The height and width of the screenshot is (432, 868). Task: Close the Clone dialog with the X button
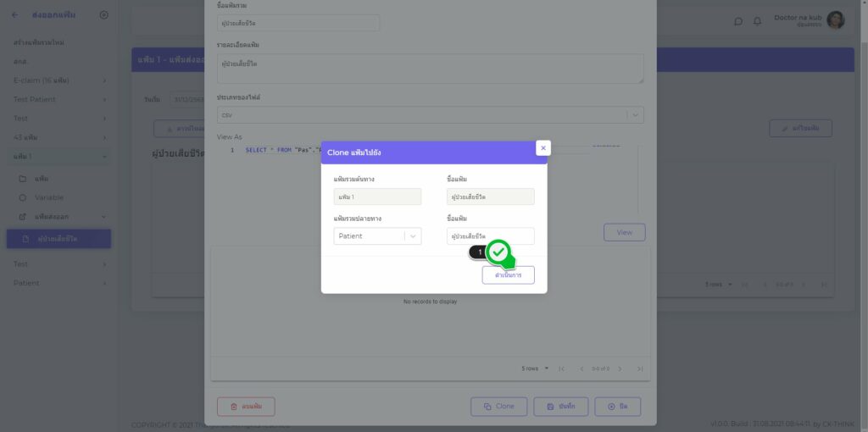click(543, 147)
